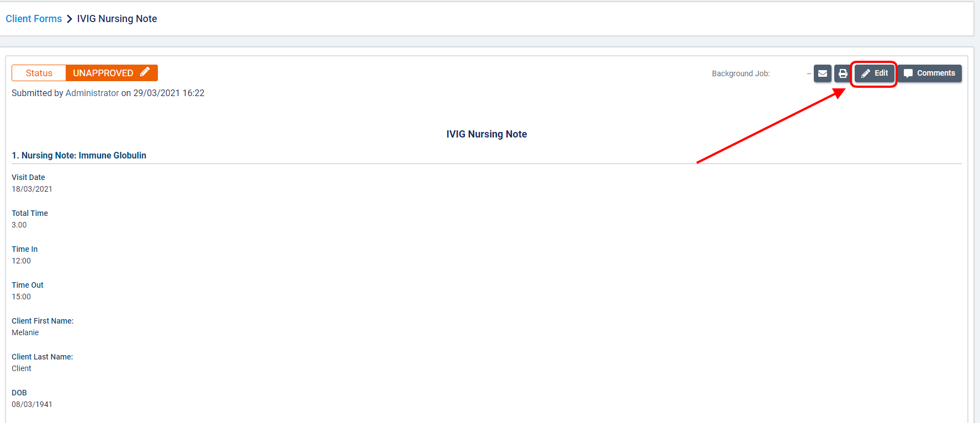Click the Client First Name value Melanie
The width and height of the screenshot is (980, 423).
[25, 332]
